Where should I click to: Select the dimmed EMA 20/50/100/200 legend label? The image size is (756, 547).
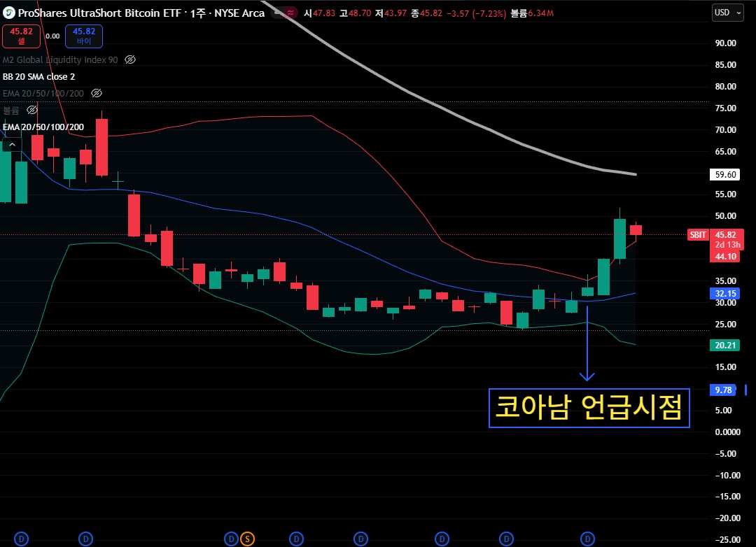coord(43,93)
